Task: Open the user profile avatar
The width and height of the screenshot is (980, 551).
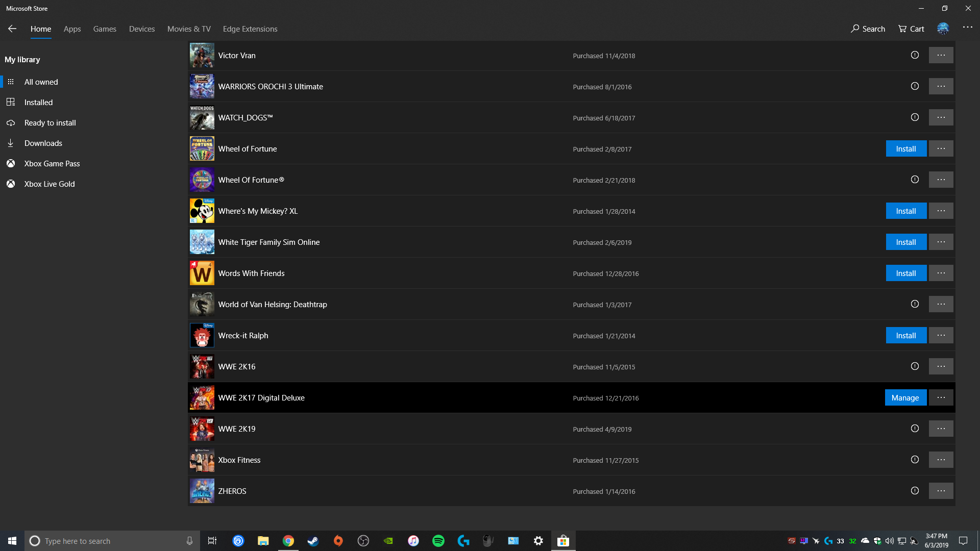Action: [943, 29]
